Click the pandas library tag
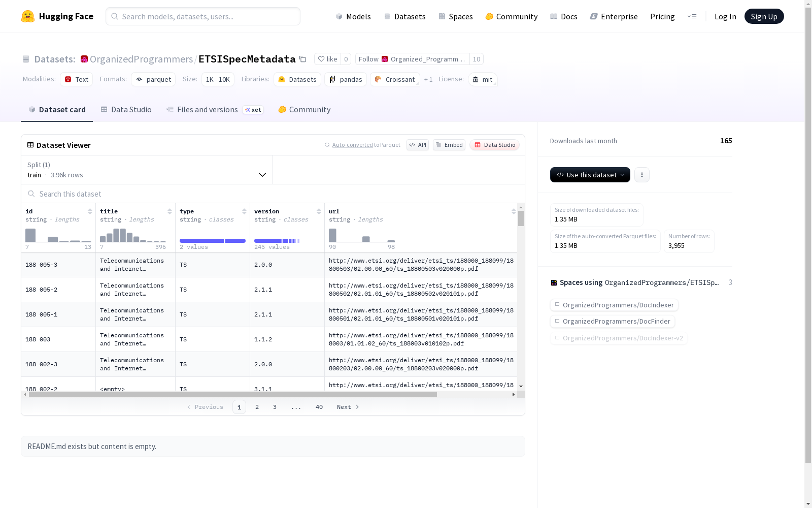 click(346, 79)
